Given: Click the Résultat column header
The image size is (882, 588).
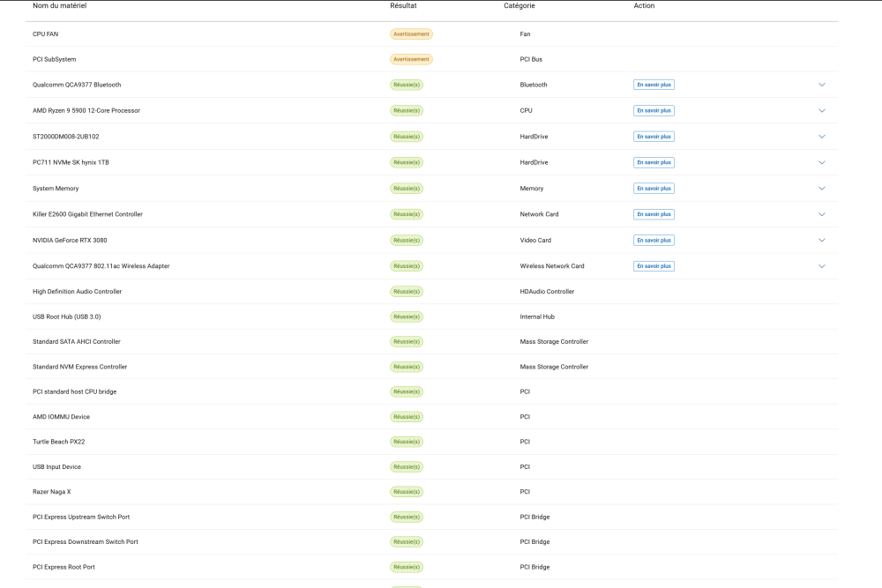Looking at the screenshot, I should pos(403,5).
